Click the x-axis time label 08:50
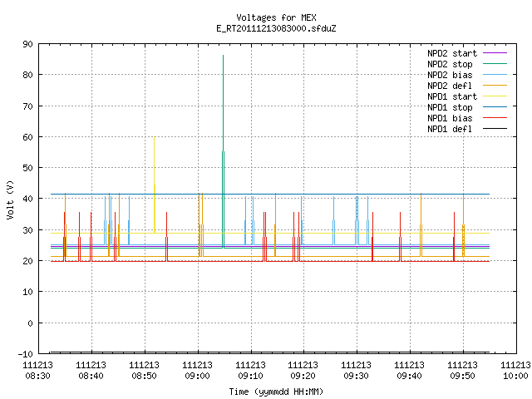Image resolution: width=532 pixels, height=399 pixels. pos(144,377)
